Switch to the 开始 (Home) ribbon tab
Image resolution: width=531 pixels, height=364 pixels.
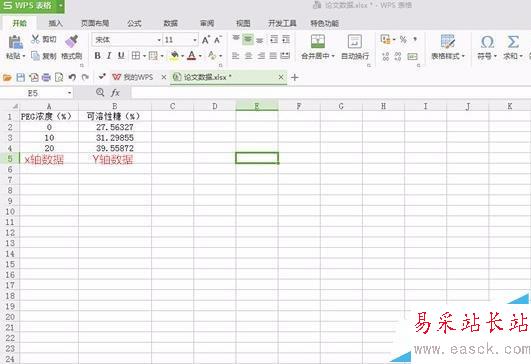pyautogui.click(x=19, y=23)
